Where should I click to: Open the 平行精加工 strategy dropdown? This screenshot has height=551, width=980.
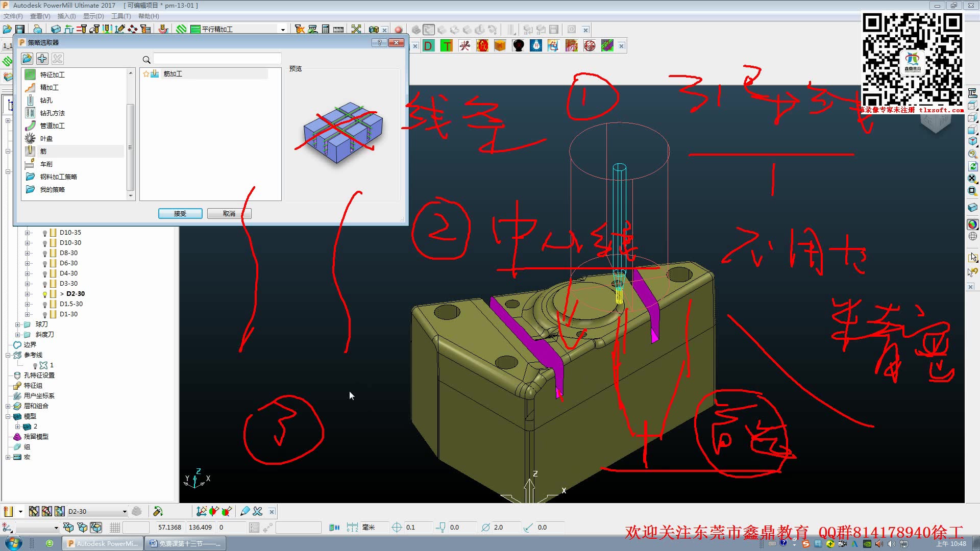283,30
